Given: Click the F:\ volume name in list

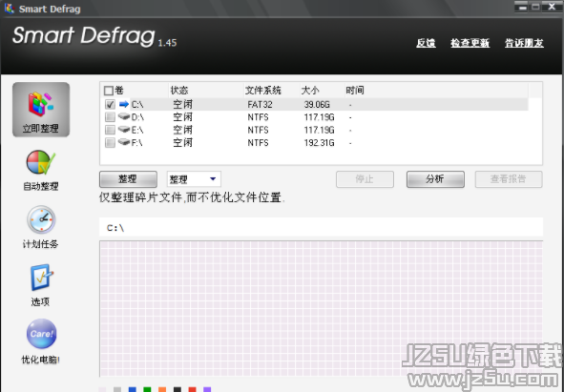Looking at the screenshot, I should (136, 143).
